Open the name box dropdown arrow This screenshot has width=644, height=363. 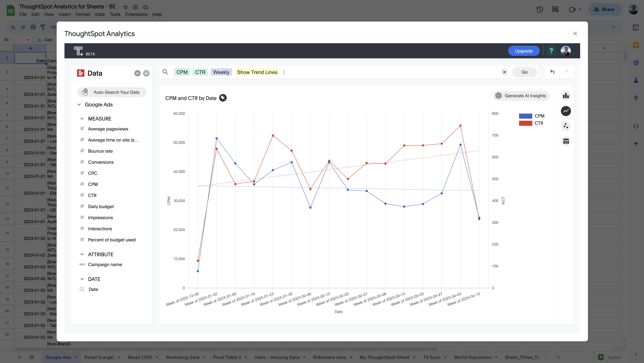[x=28, y=40]
